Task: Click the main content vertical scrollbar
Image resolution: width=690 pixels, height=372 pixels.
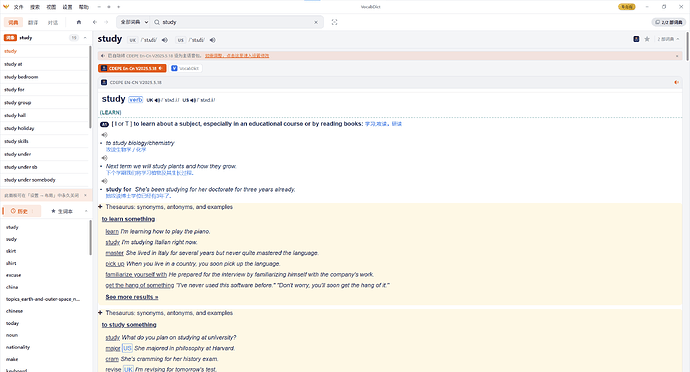Action: [687, 46]
